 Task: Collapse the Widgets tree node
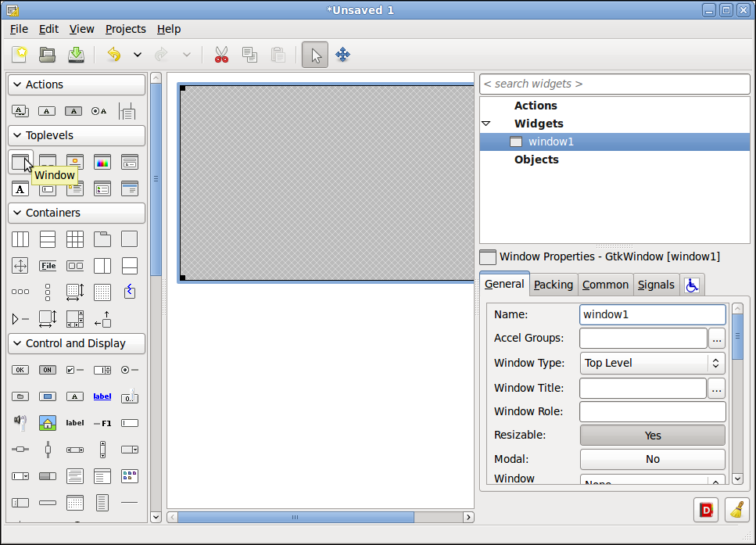pyautogui.click(x=486, y=124)
